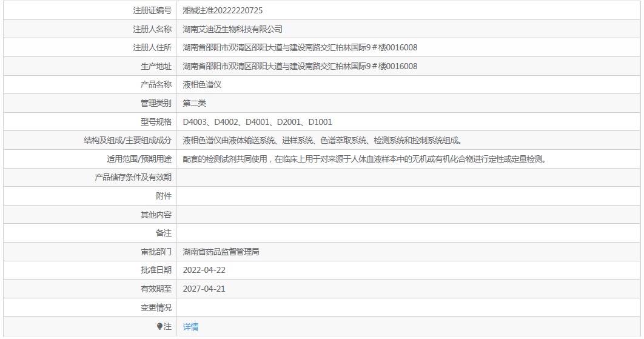Click the 产品储存条件及有效期 label

[x=133, y=178]
